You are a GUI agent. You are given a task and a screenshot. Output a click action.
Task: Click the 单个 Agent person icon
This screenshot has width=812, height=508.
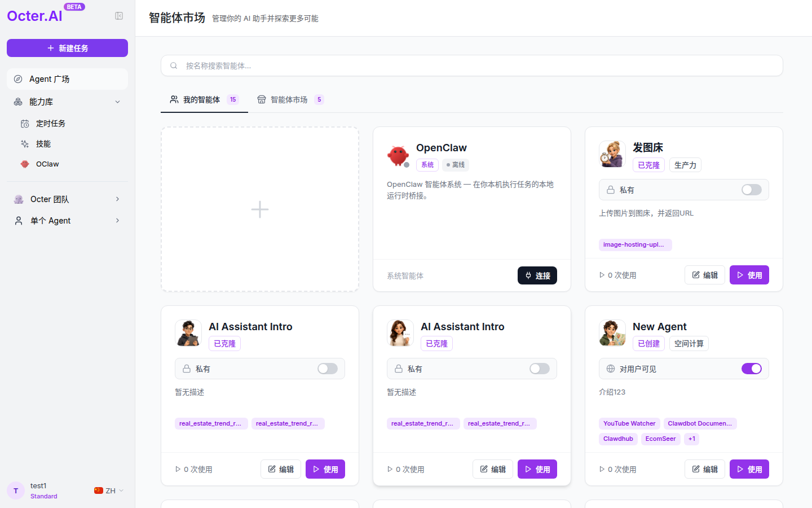[x=19, y=221]
